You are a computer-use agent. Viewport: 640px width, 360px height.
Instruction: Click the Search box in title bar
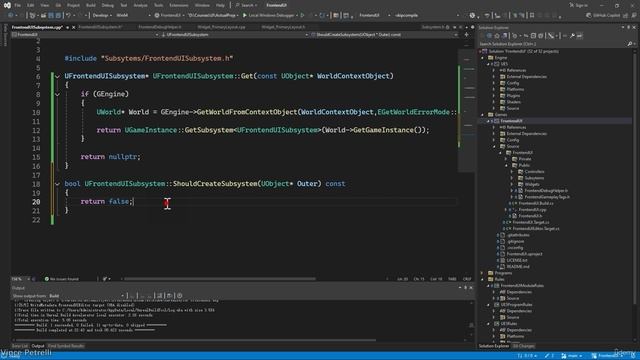tap(246, 5)
